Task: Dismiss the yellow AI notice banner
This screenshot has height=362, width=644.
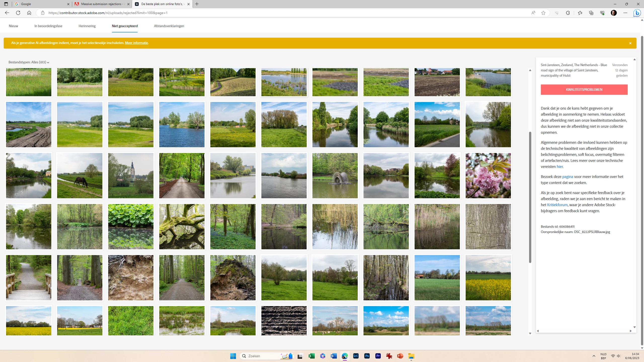Action: pyautogui.click(x=630, y=43)
